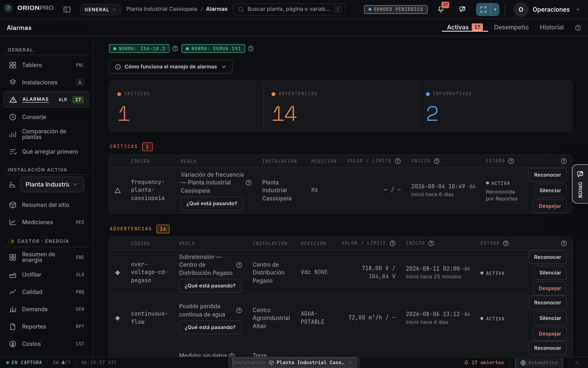The image size is (588, 368).
Task: Open help for Valor / Límite in Críticas table
Action: (398, 161)
